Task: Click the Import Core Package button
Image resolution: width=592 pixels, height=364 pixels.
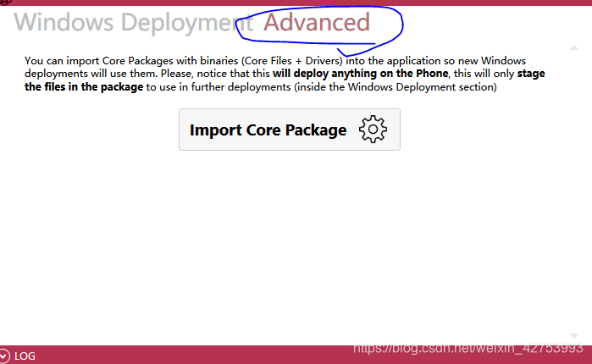Action: pyautogui.click(x=290, y=130)
